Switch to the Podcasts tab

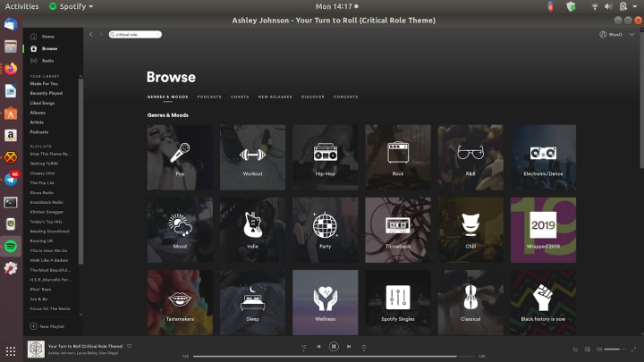tap(209, 97)
